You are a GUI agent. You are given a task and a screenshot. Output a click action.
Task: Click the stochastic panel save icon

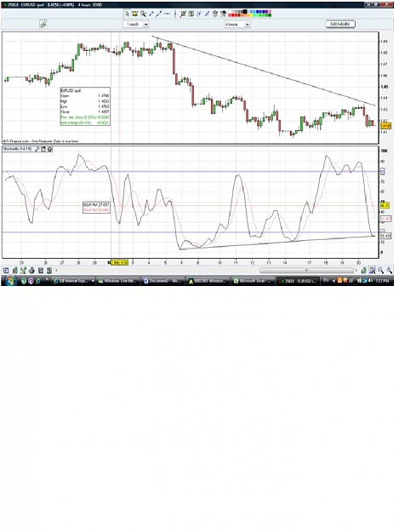pyautogui.click(x=43, y=149)
